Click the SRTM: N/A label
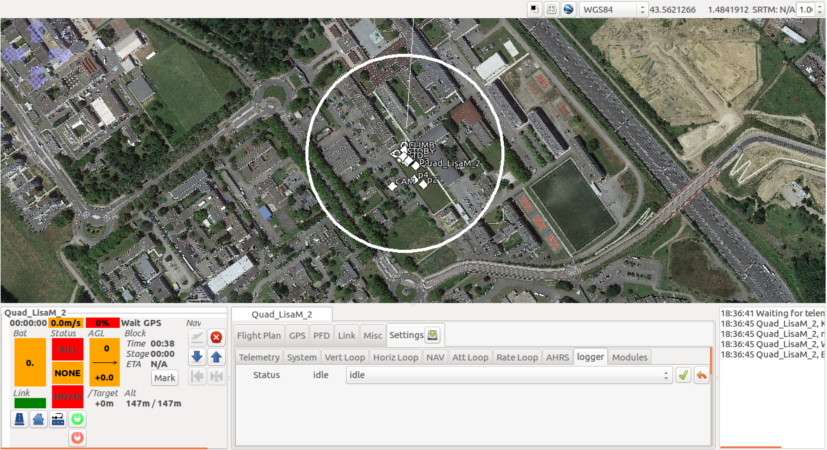 774,9
